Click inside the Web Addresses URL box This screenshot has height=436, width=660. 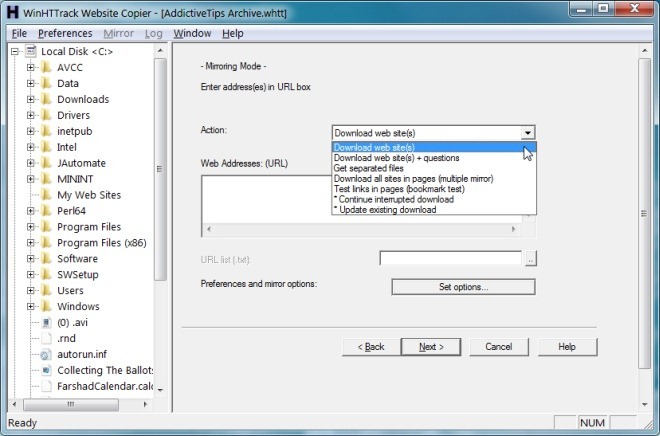267,199
